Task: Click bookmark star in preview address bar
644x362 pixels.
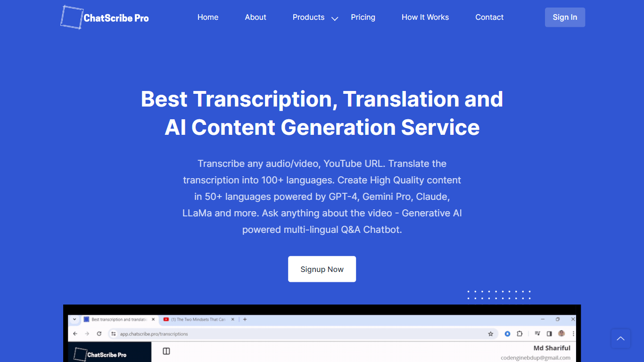Action: click(x=491, y=334)
